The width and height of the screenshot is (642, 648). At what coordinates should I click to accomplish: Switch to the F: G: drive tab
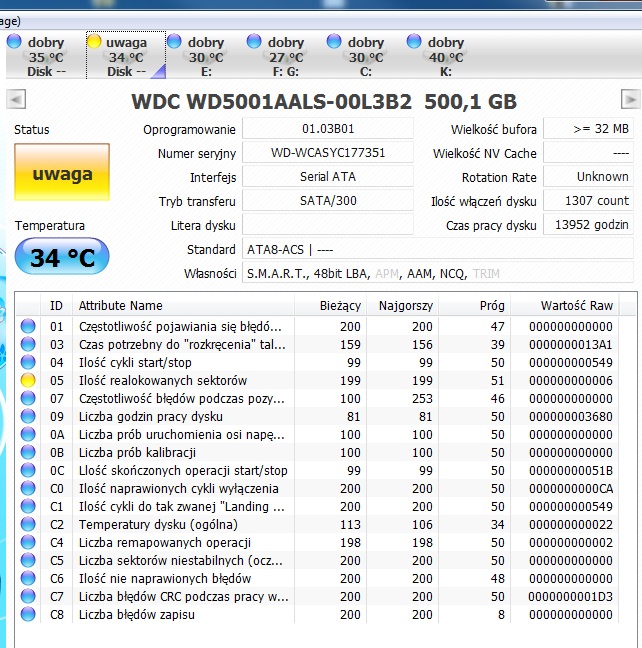pyautogui.click(x=286, y=56)
